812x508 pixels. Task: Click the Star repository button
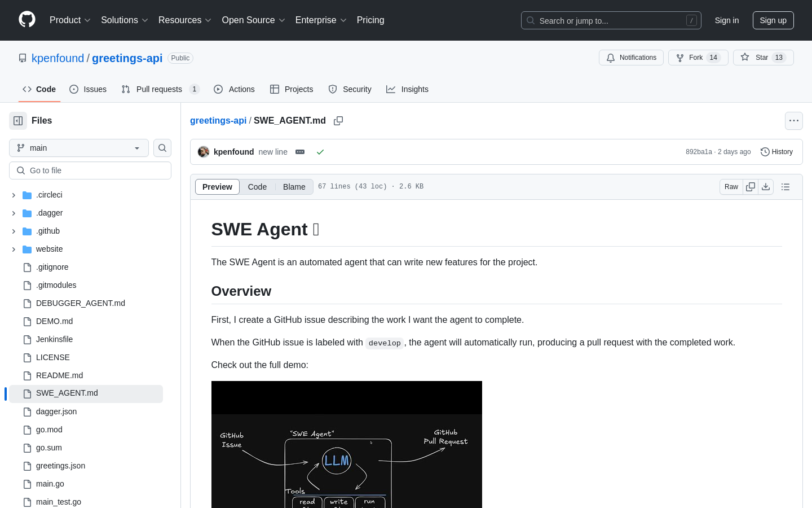(x=763, y=58)
